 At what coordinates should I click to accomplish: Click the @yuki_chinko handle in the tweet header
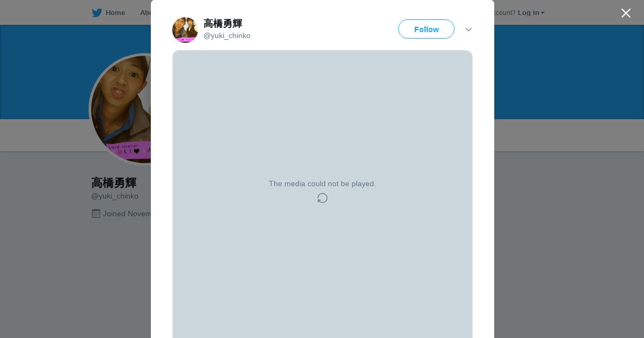point(227,36)
